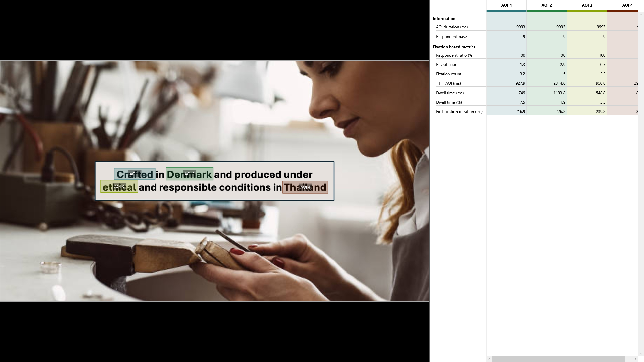This screenshot has height=362, width=644.
Task: Click AOI 2 first fixation duration 226.2
Action: click(x=560, y=112)
